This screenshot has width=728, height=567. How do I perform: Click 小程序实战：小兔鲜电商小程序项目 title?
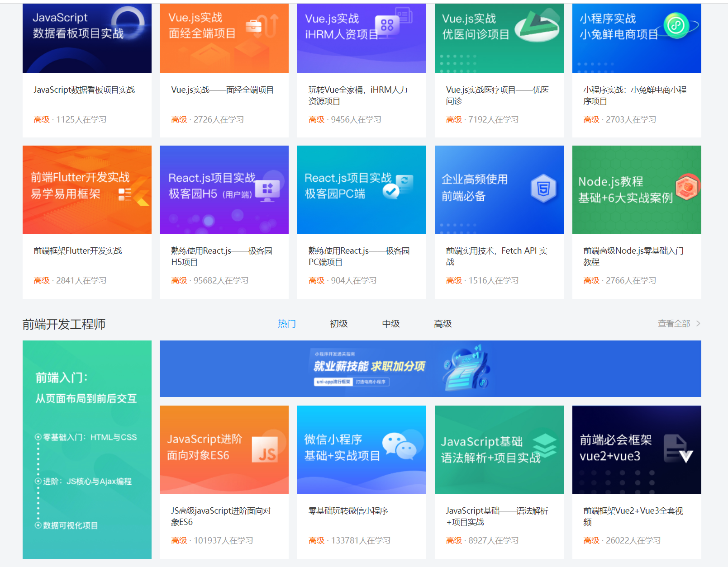(x=635, y=95)
